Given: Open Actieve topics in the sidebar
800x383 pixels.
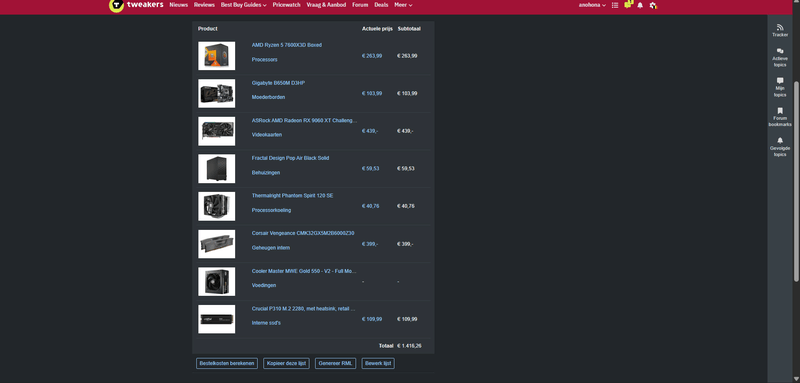Looking at the screenshot, I should (780, 58).
